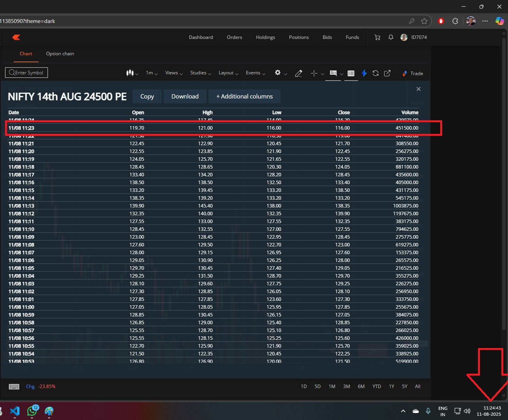Open the red adblock extension icon

click(441, 21)
